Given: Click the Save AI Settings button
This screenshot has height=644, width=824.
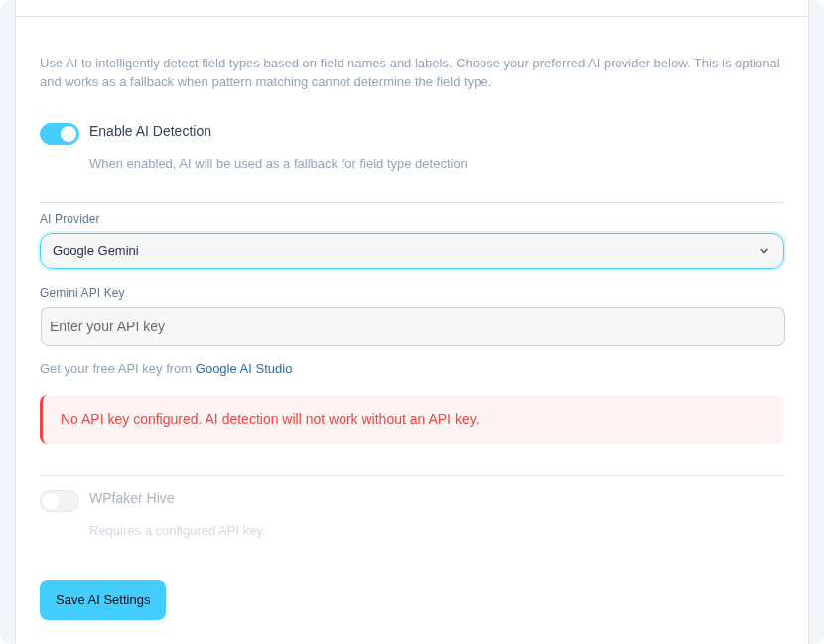Looking at the screenshot, I should pos(102,600).
